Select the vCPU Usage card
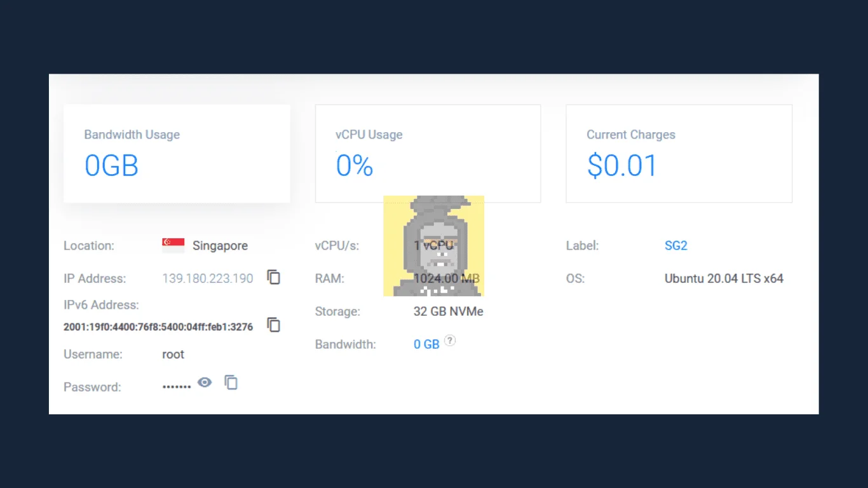 coord(428,154)
